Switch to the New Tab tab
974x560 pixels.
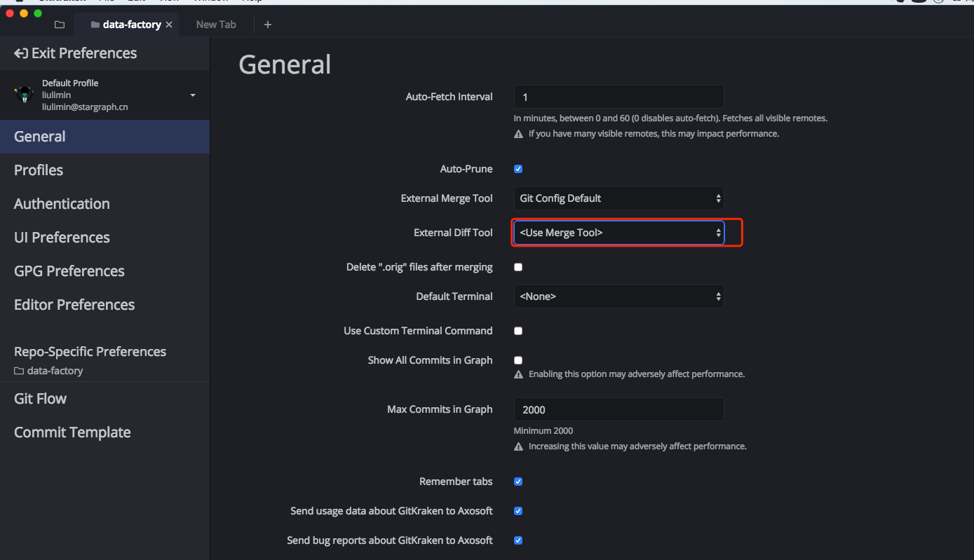point(216,25)
